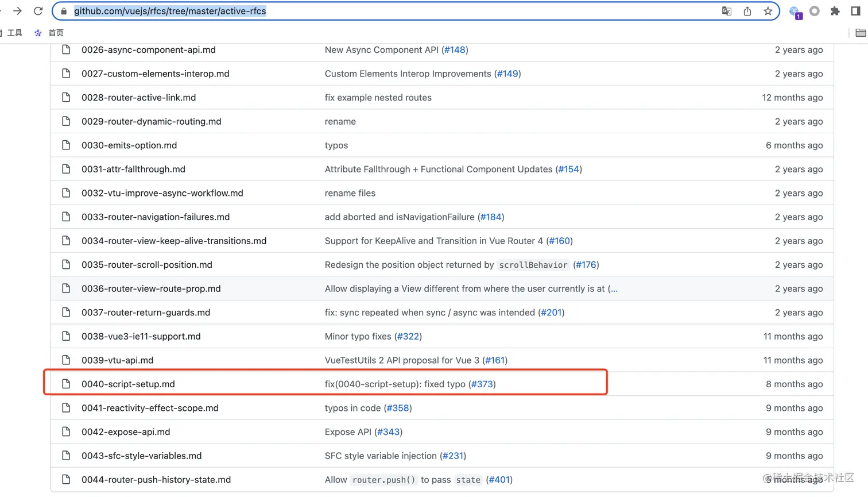The image size is (868, 497).
Task: Open the 工具 bookmark folder
Action: click(x=14, y=33)
